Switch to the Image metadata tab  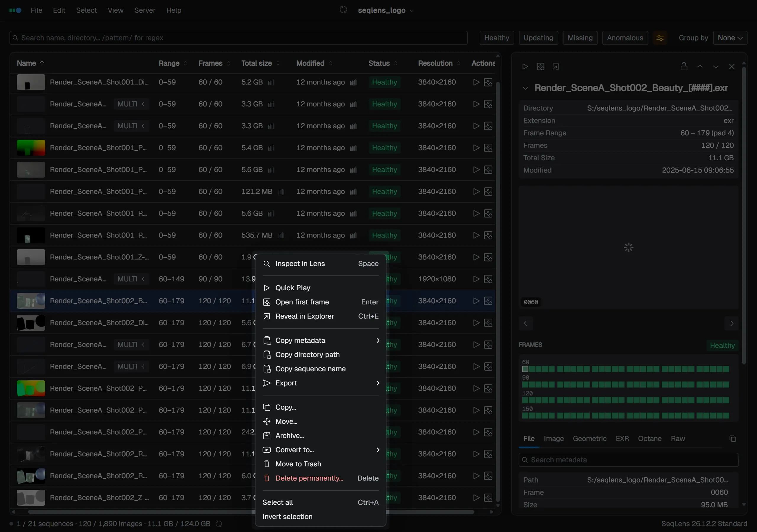[554, 439]
